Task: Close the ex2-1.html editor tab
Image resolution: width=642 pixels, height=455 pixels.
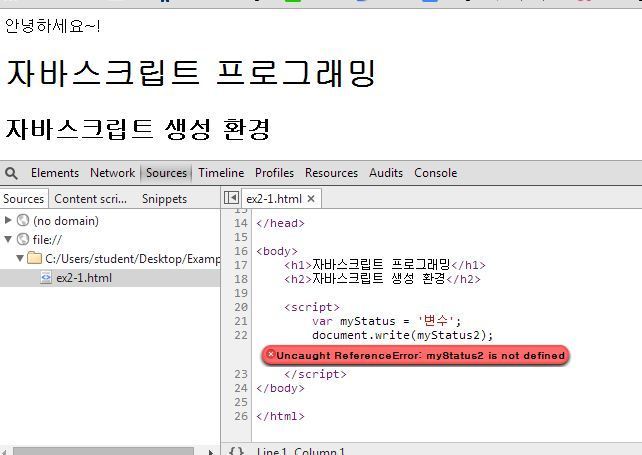Action: [311, 199]
